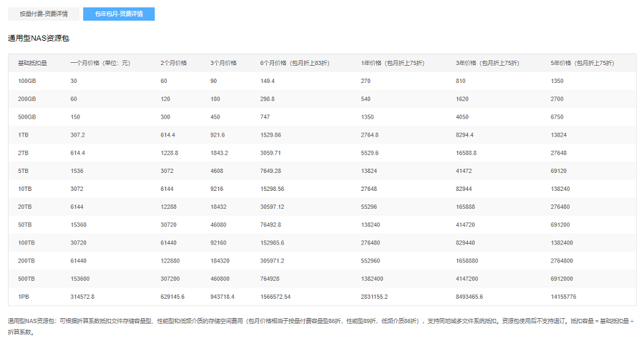644x341 pixels.
Task: Click the 82944 three-year price cell
Action: coord(464,189)
